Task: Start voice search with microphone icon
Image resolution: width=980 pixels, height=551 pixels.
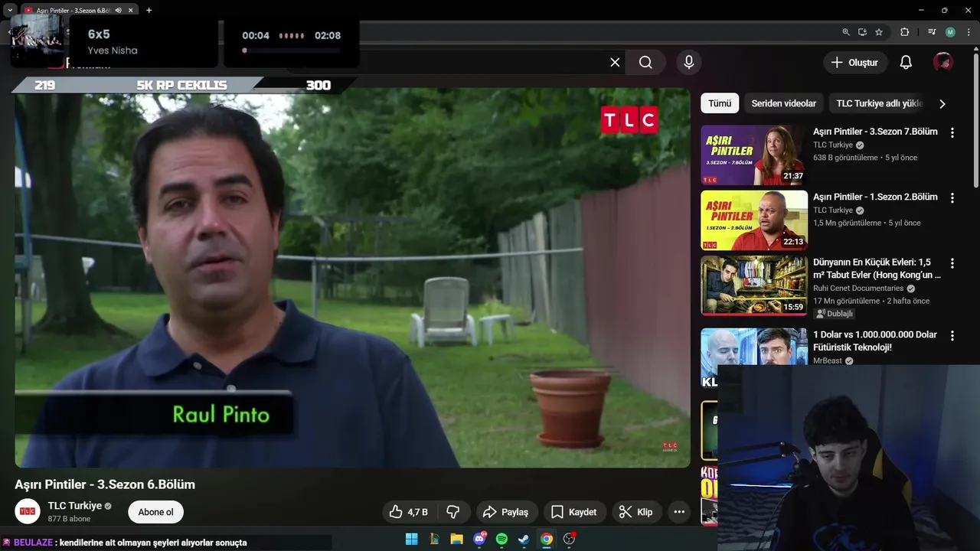Action: [x=689, y=63]
